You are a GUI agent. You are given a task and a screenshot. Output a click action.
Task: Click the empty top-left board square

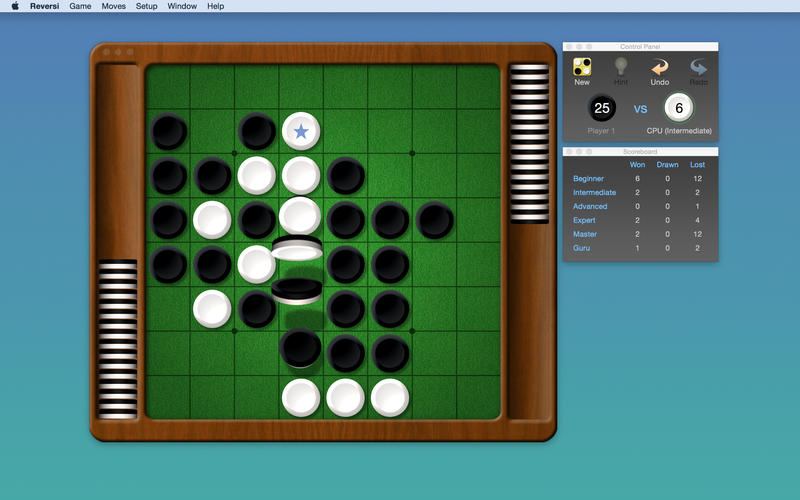pos(168,87)
